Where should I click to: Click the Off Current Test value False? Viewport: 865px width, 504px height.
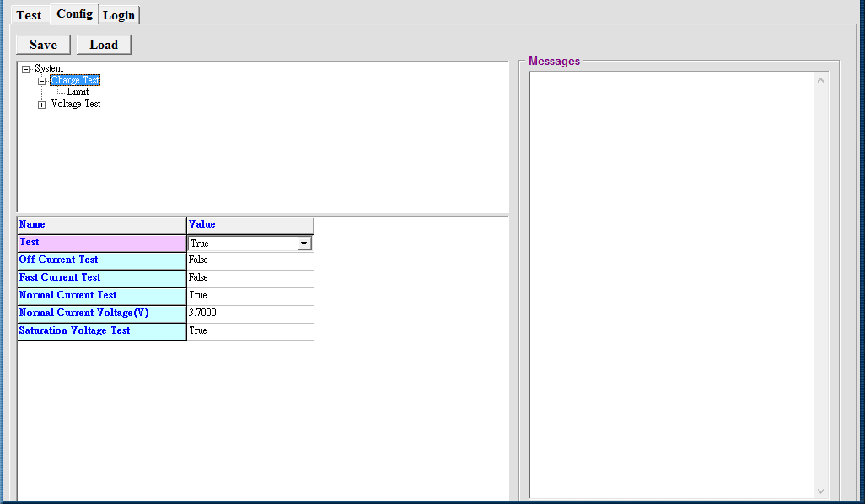pos(250,260)
